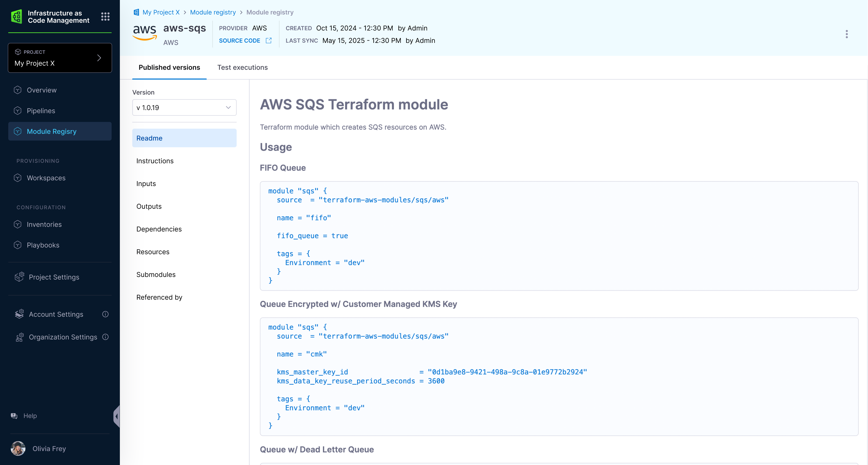Open the three-dot module options menu

pyautogui.click(x=847, y=34)
